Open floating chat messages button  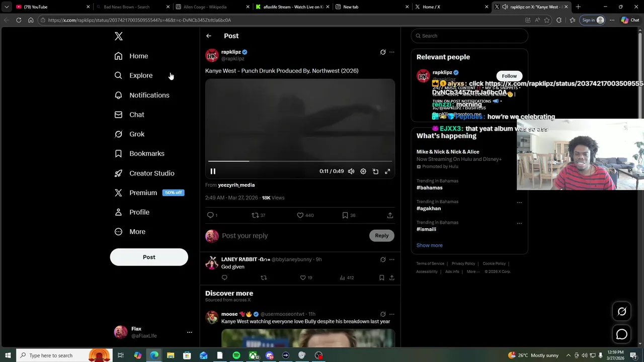(x=622, y=334)
